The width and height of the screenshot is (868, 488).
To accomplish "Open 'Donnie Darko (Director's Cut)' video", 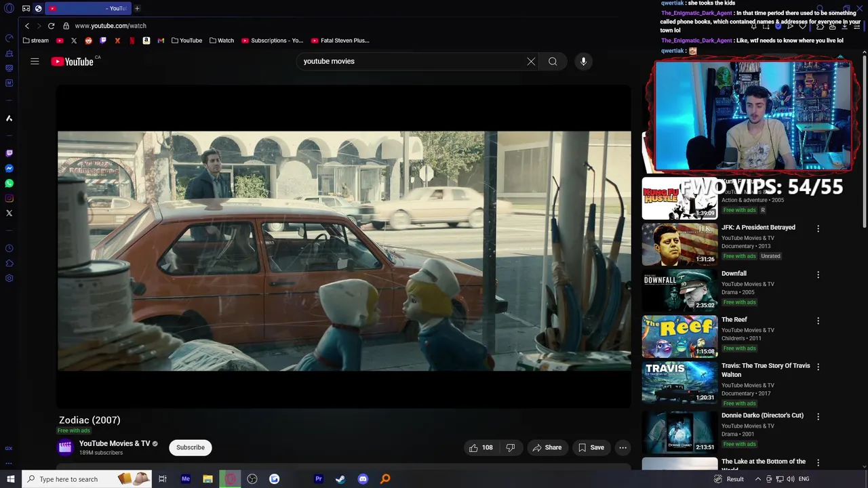I will tap(762, 415).
